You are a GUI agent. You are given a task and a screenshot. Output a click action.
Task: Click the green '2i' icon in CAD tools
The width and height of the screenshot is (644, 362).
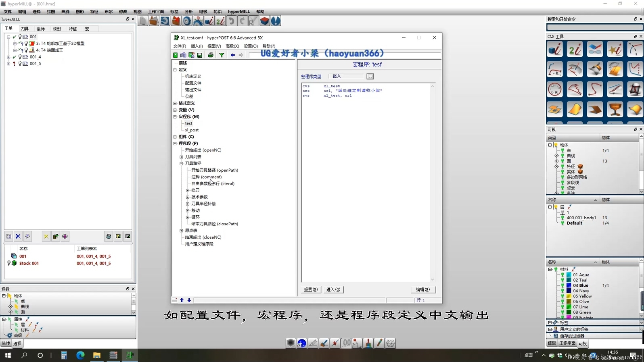(575, 49)
